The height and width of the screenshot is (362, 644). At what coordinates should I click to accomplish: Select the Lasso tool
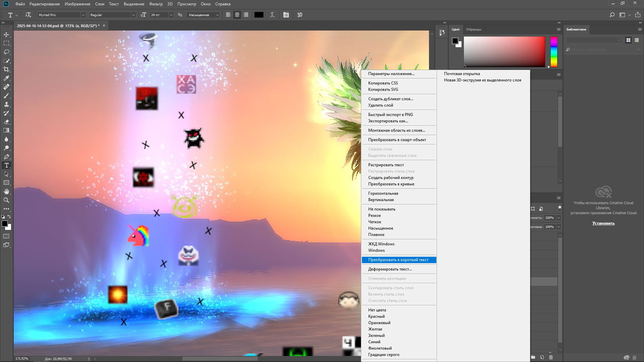click(x=6, y=52)
